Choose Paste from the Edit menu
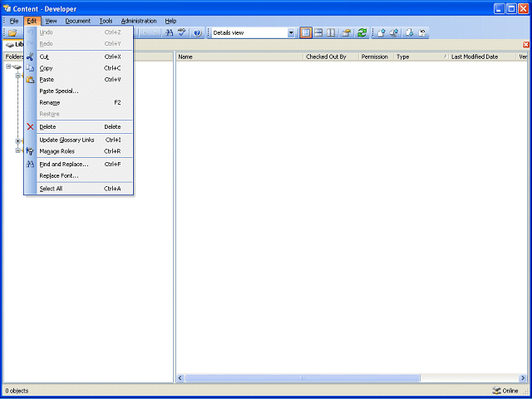Screen dimensions: 532x399 tap(79, 80)
